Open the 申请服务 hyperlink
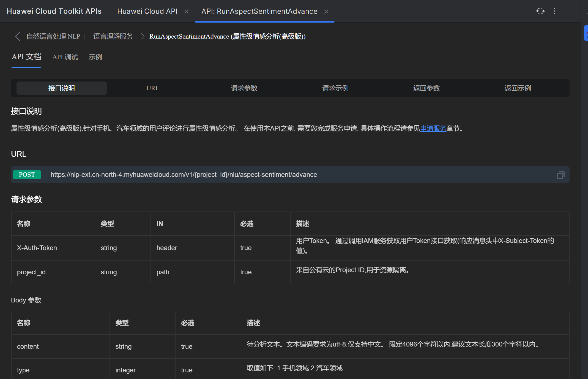 (x=433, y=128)
